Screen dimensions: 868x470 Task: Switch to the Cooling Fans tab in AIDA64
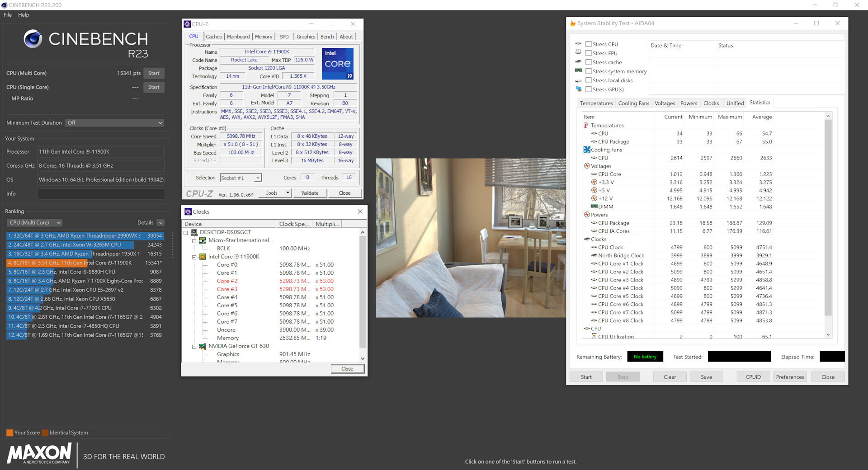633,103
